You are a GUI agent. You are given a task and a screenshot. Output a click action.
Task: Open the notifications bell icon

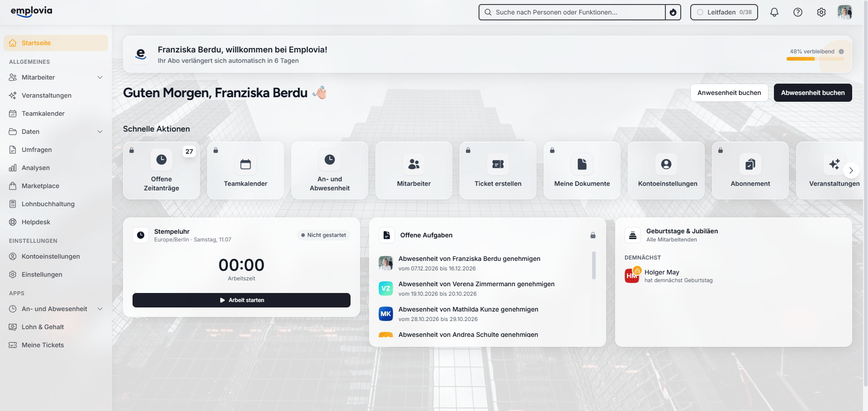(774, 12)
